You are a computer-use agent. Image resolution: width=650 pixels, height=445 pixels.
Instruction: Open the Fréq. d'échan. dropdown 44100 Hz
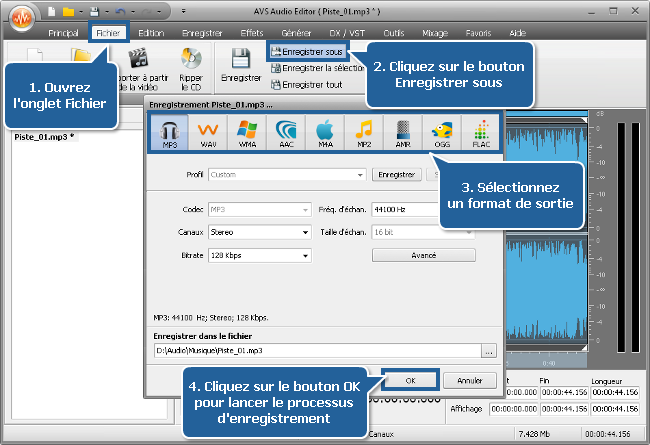click(x=406, y=209)
